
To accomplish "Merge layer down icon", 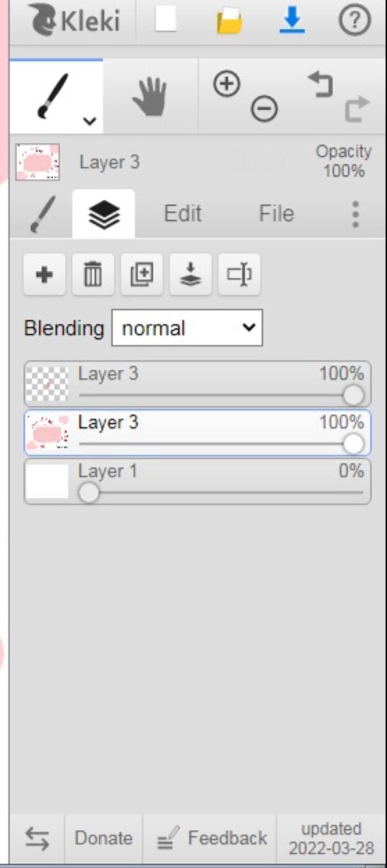I will 190,275.
